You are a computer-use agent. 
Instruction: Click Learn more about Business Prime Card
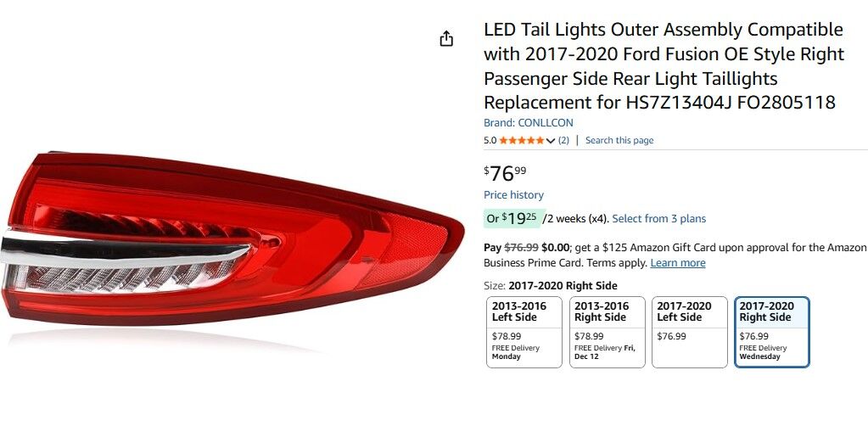[677, 263]
